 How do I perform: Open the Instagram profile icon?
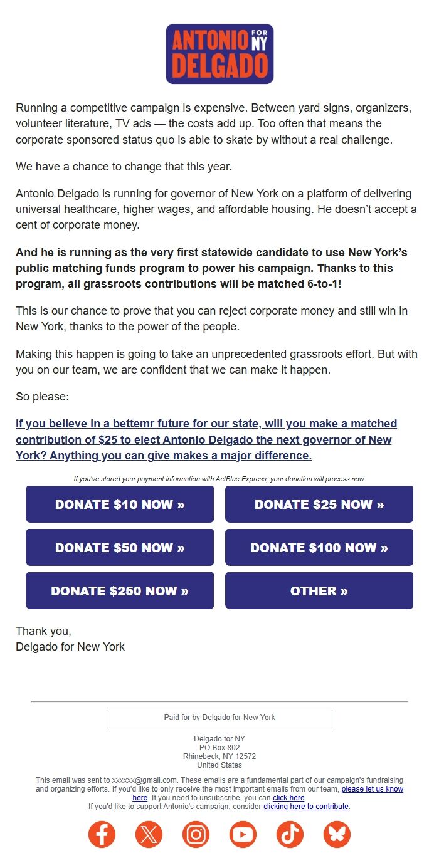(196, 835)
